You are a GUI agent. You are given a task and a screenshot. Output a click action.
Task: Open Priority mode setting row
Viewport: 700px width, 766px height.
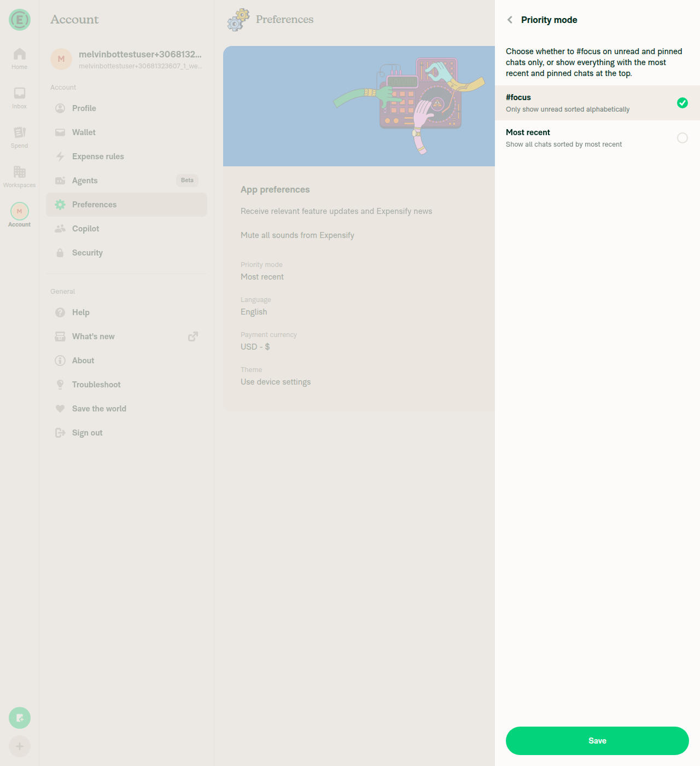359,271
